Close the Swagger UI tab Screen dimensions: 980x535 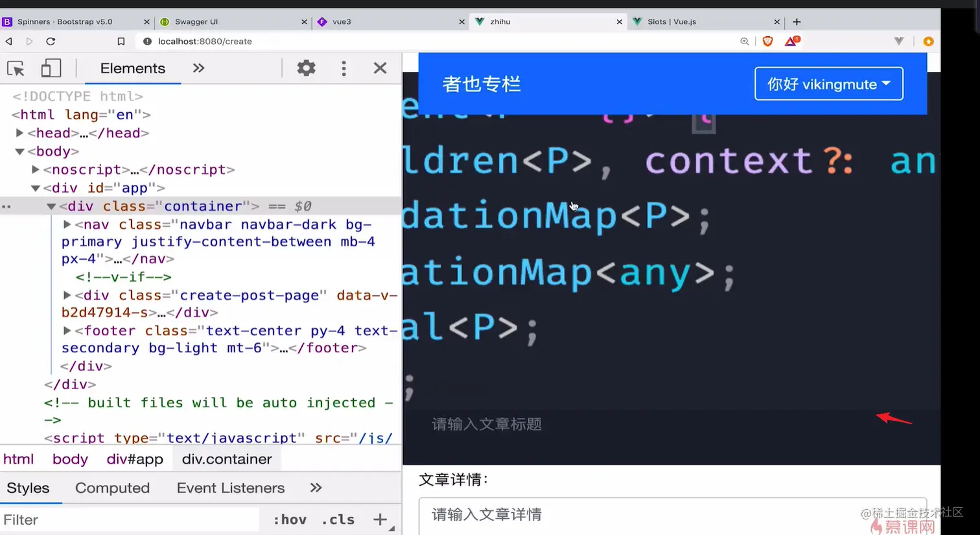click(304, 22)
